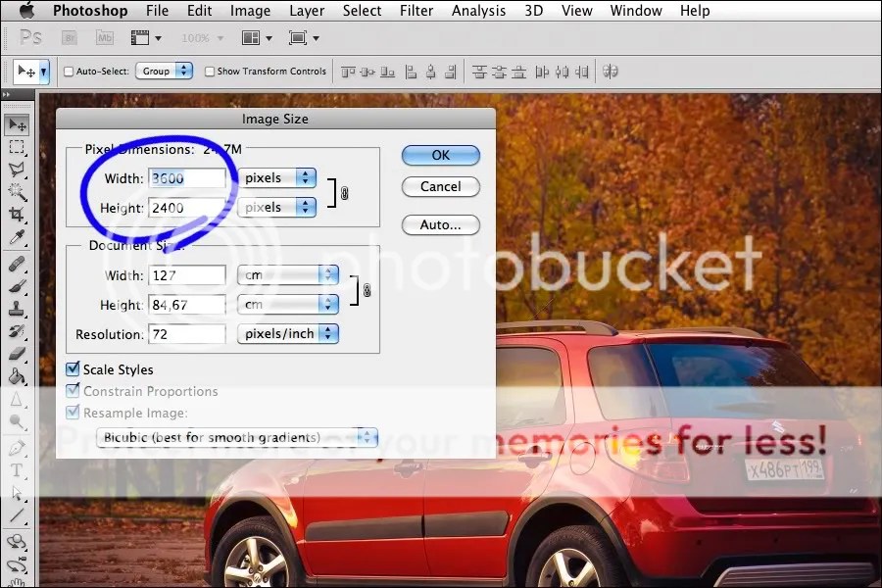Open the 100% zoom level dropdown
The width and height of the screenshot is (882, 588).
point(203,38)
